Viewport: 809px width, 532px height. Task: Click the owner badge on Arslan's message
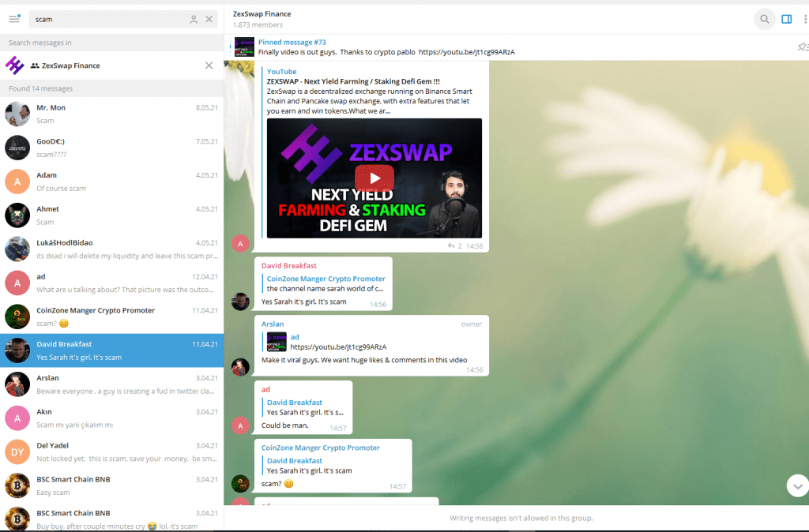[471, 324]
